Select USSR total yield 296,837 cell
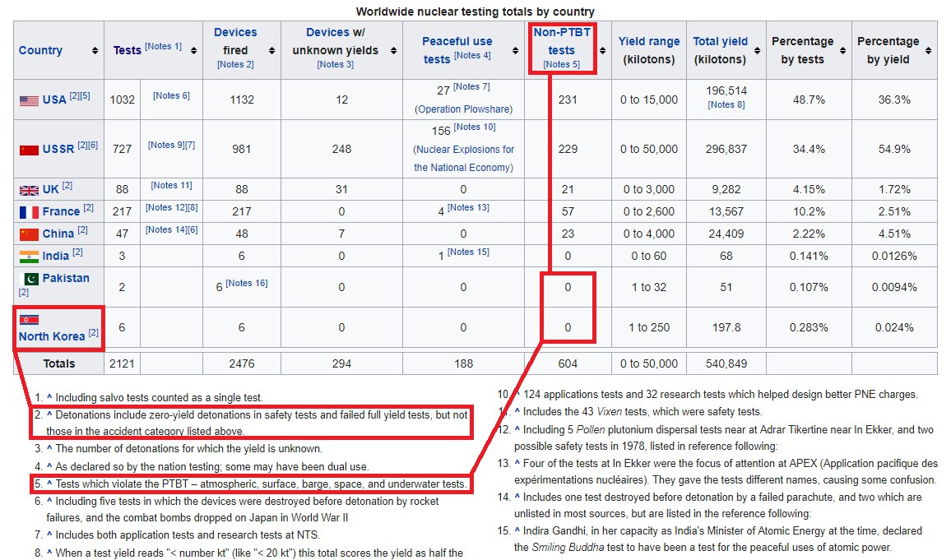This screenshot has width=951, height=560. click(x=726, y=149)
